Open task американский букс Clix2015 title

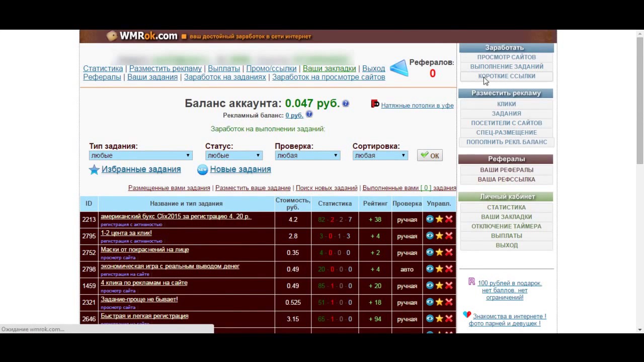176,216
